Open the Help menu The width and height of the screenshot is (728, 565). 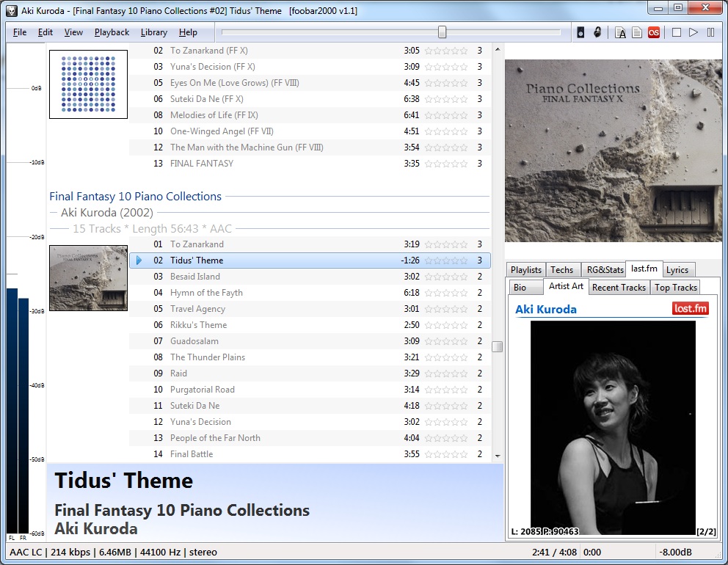pyautogui.click(x=188, y=32)
